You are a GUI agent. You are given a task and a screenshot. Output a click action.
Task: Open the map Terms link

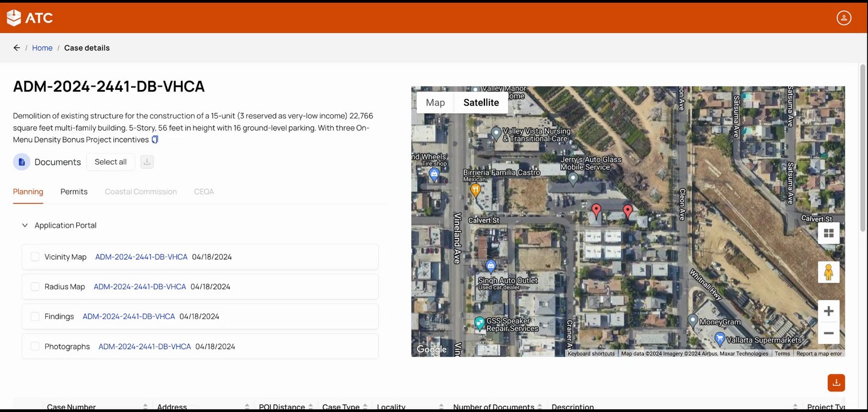coord(782,354)
